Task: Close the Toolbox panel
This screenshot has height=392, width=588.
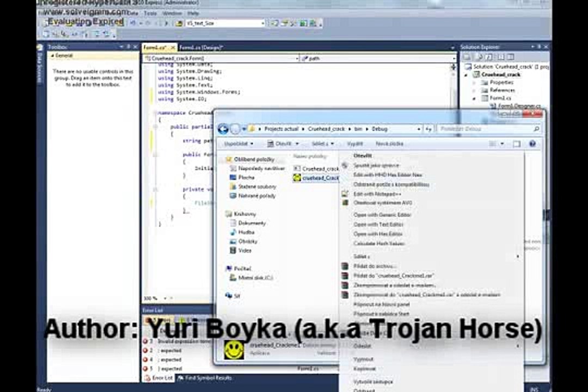Action: point(136,47)
